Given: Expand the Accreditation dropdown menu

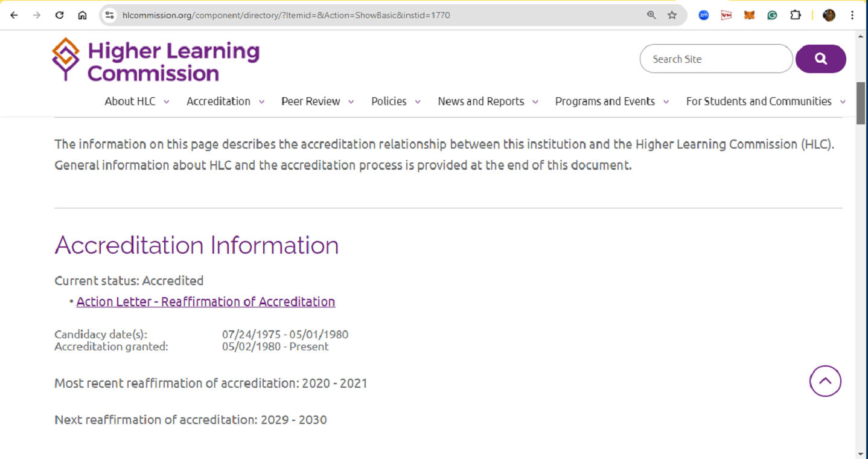Looking at the screenshot, I should point(225,101).
